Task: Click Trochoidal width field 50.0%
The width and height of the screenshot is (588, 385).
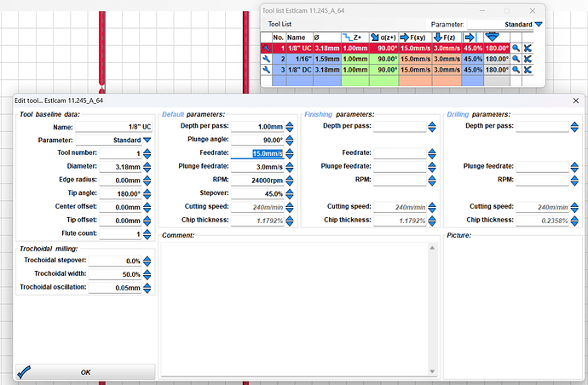Action: 115,274
